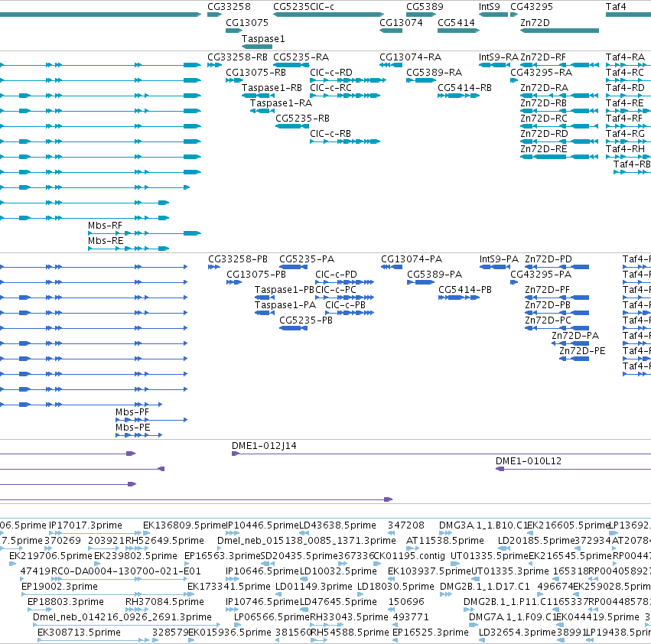This screenshot has width=651, height=644.
Task: Click protein Zn72D-PD label
Action: coord(548,259)
